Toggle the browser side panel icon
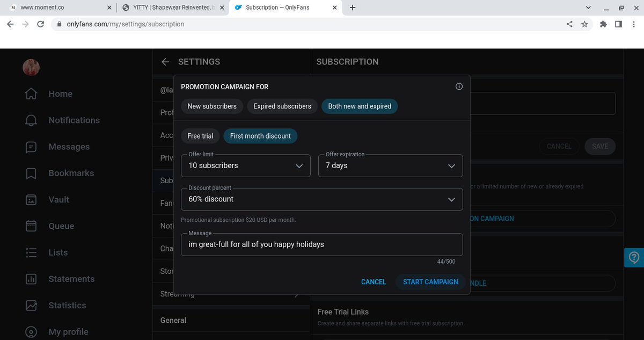 point(618,24)
